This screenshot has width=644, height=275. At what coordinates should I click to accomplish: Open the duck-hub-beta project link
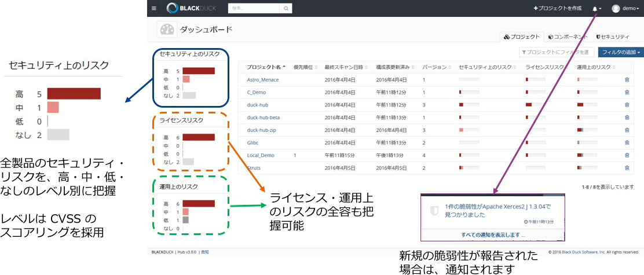click(264, 118)
